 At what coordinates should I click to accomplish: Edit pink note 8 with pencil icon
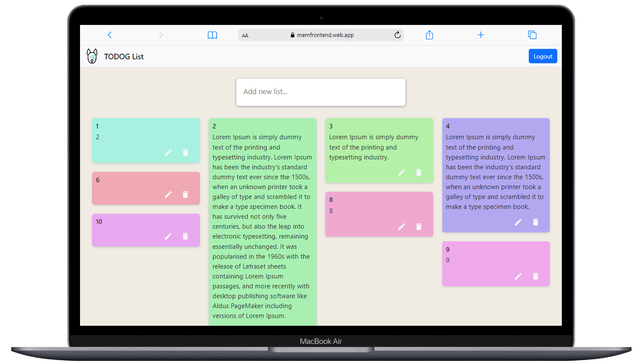click(x=401, y=226)
